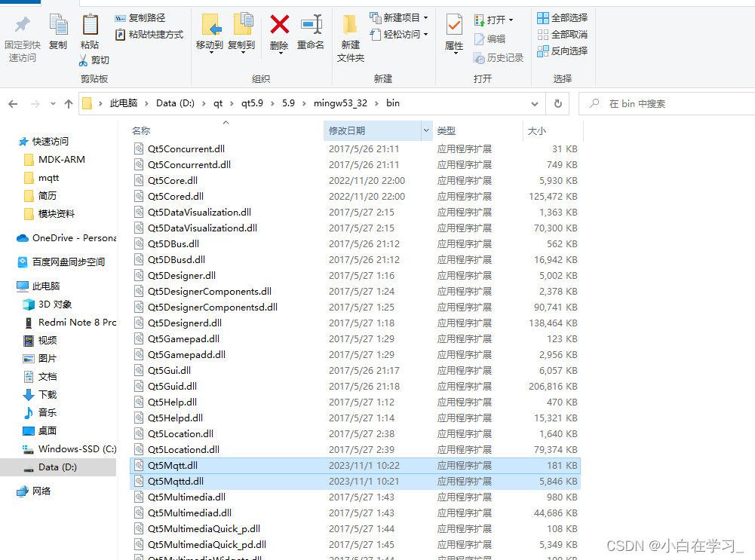Image resolution: width=755 pixels, height=560 pixels.
Task: Select OneDrive - Personal in sidebar
Action: click(x=67, y=238)
